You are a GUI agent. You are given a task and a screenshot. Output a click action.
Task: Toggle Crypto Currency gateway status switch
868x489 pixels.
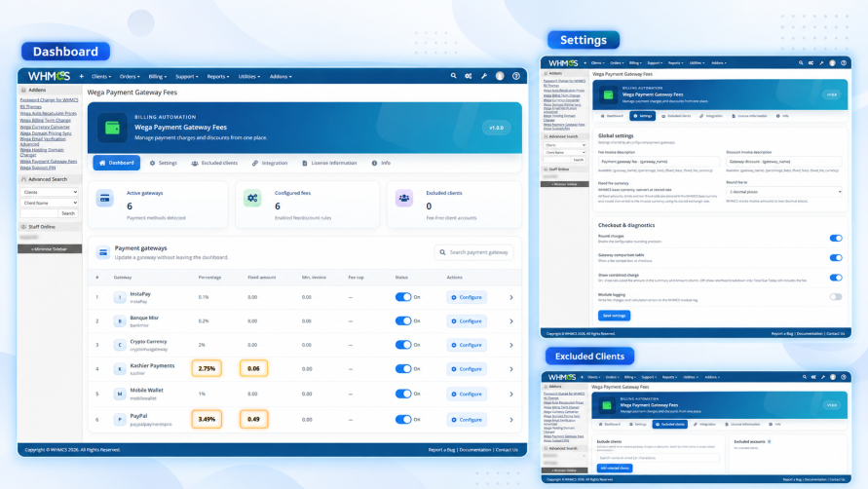(403, 345)
